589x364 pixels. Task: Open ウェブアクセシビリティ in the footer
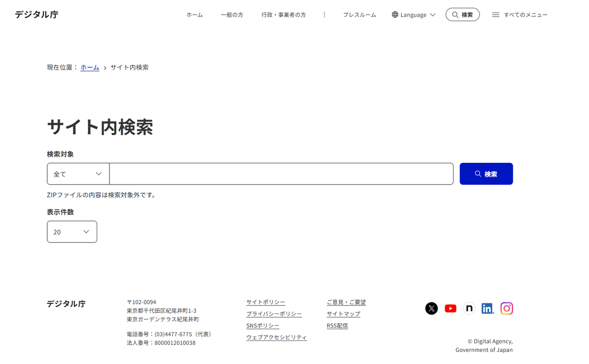(x=276, y=337)
